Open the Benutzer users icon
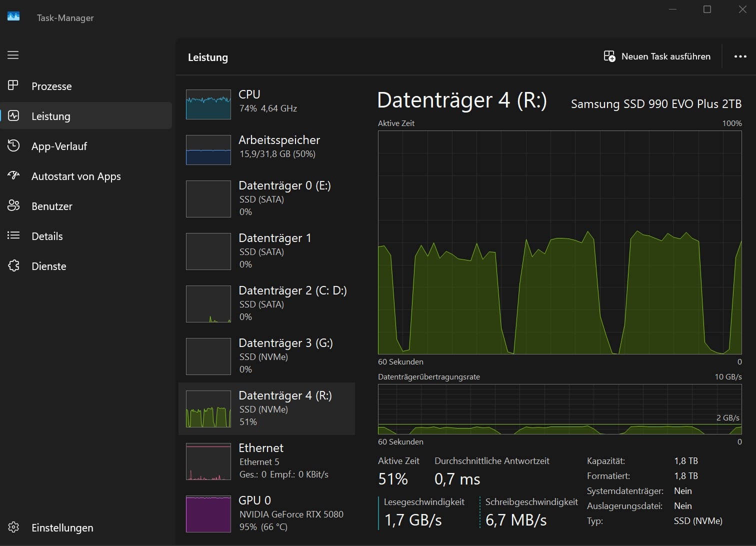Image resolution: width=756 pixels, height=546 pixels. click(13, 205)
